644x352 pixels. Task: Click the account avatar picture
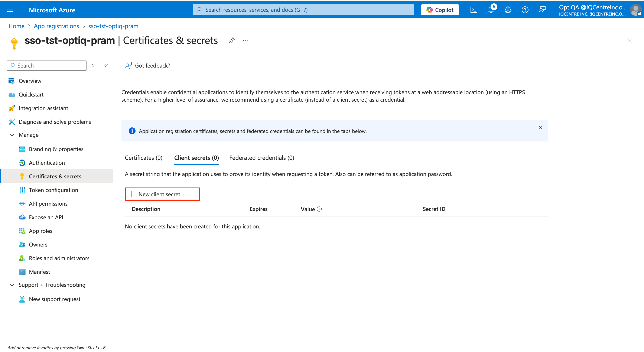pyautogui.click(x=636, y=10)
